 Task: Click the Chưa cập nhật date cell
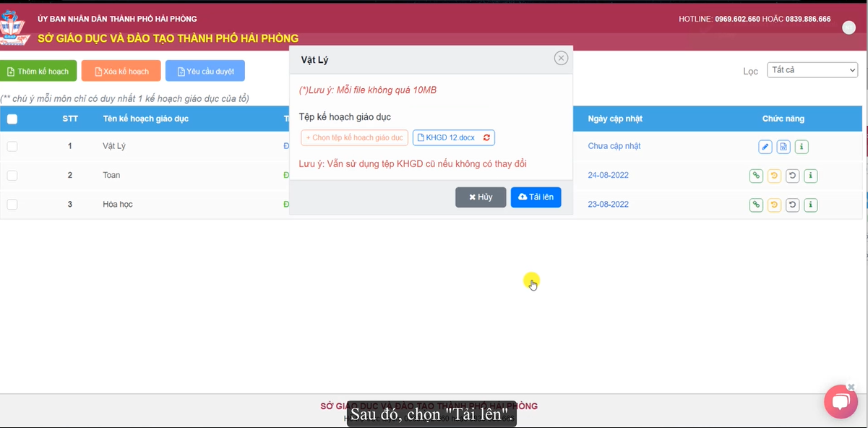coord(614,146)
